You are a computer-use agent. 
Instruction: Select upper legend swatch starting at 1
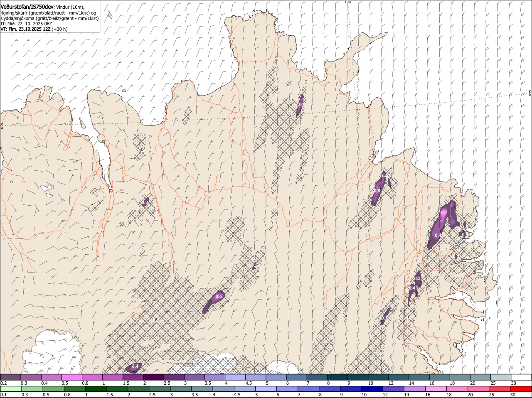(112, 377)
